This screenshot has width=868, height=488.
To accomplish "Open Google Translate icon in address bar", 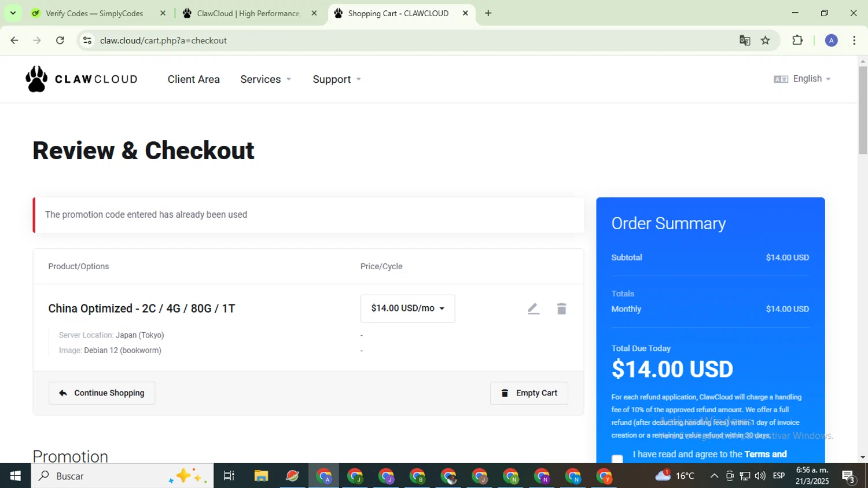I will point(745,41).
